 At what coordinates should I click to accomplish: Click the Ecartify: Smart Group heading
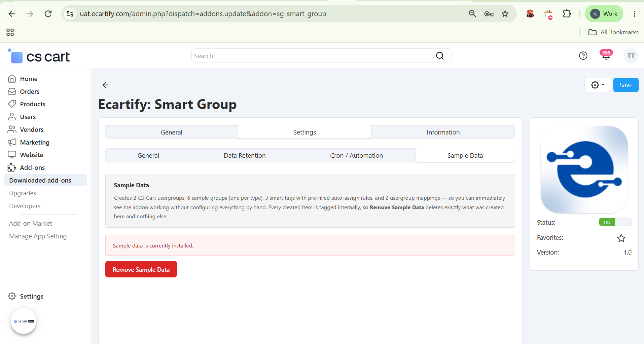pos(168,104)
